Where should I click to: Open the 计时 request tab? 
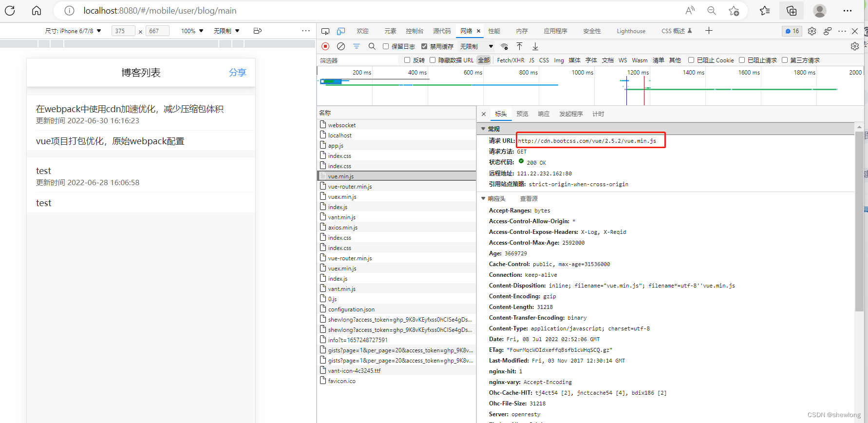598,114
